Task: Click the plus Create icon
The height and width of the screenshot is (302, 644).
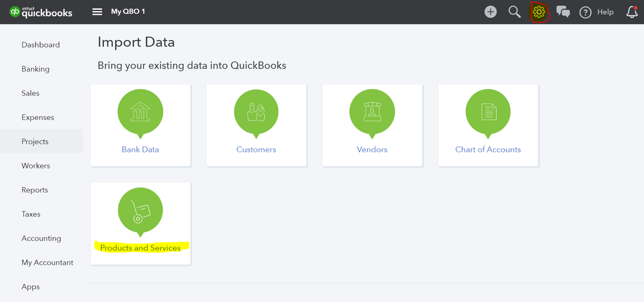Action: tap(490, 12)
